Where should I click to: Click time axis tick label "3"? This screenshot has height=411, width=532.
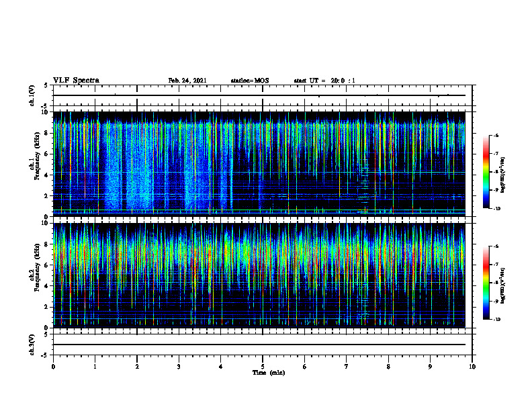[179, 367]
